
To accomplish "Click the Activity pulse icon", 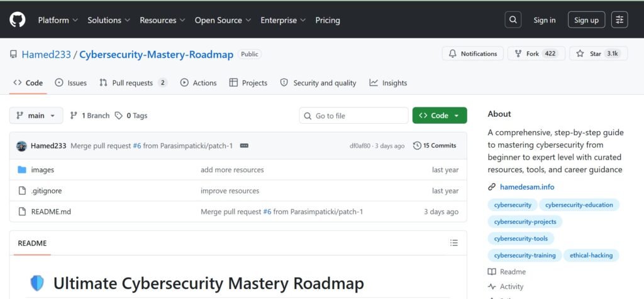I will [492, 286].
